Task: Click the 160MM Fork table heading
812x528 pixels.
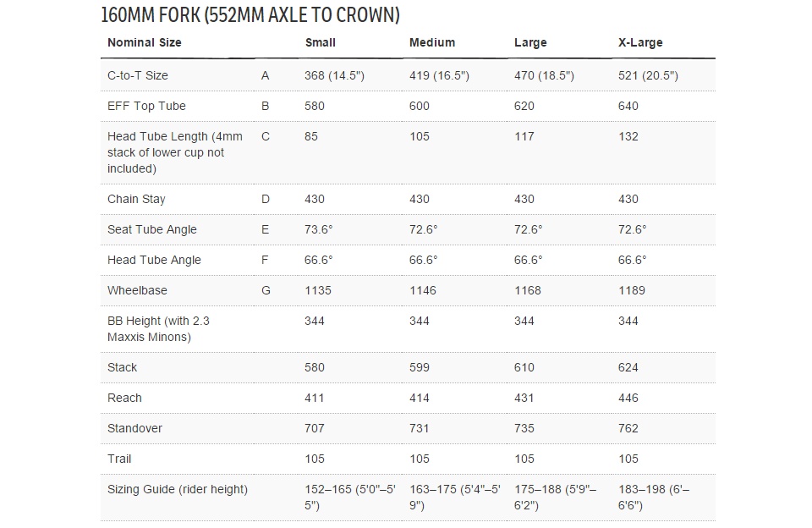Action: (250, 15)
